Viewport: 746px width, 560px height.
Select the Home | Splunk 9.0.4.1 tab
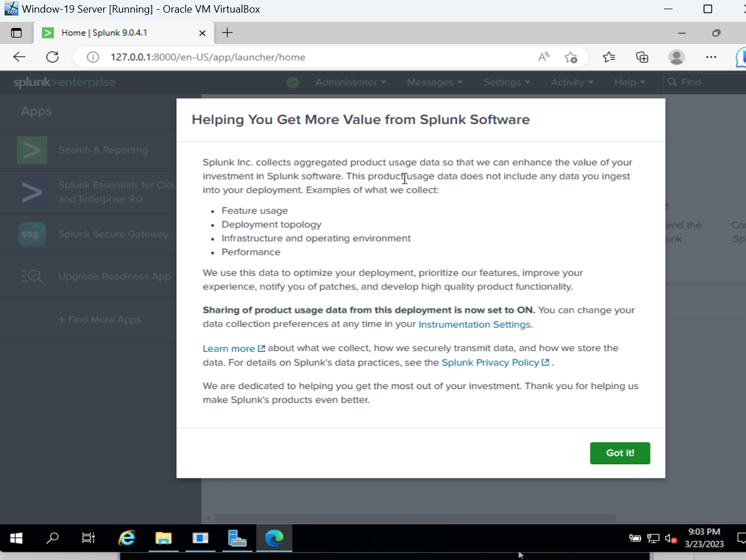124,33
